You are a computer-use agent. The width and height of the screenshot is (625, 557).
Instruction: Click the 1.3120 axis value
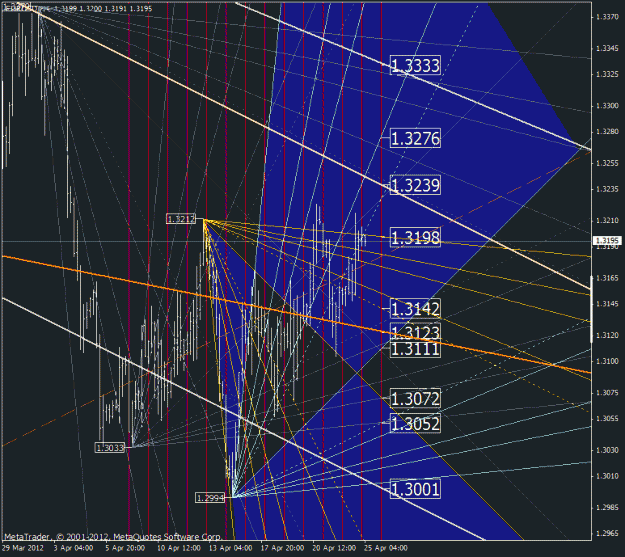[607, 335]
